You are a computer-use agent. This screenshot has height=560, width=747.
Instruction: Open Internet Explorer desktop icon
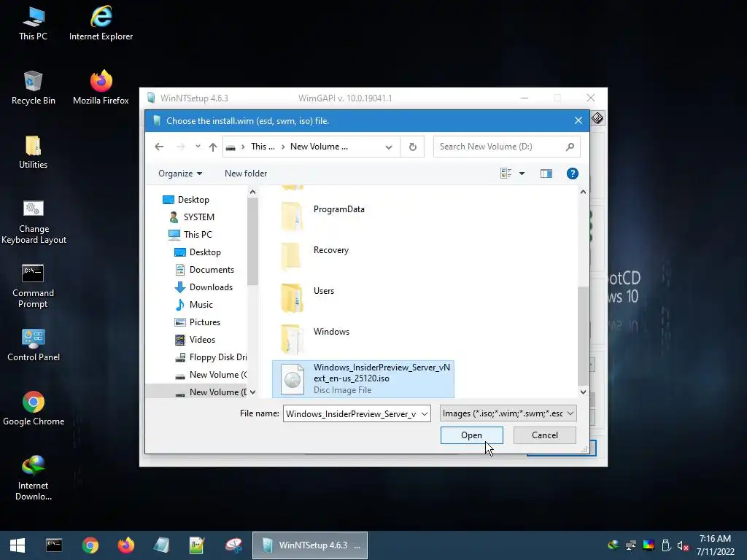coord(101,23)
